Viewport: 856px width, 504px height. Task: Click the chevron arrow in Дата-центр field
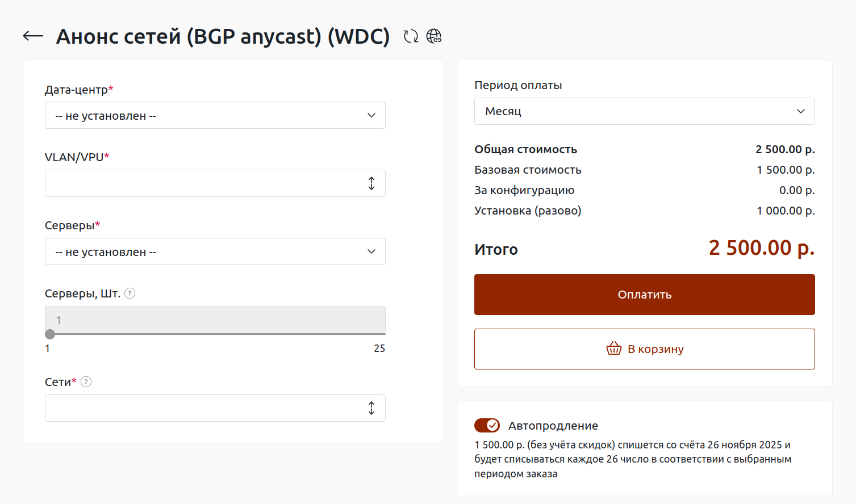point(371,115)
